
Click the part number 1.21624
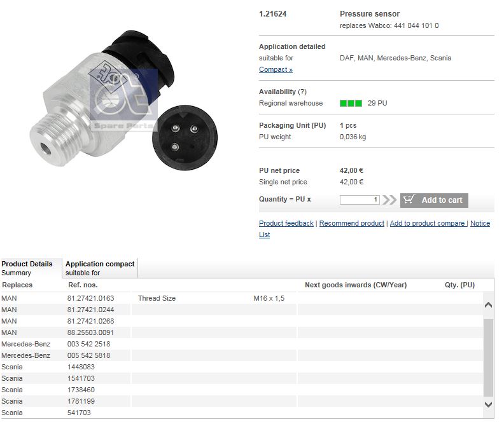[272, 14]
